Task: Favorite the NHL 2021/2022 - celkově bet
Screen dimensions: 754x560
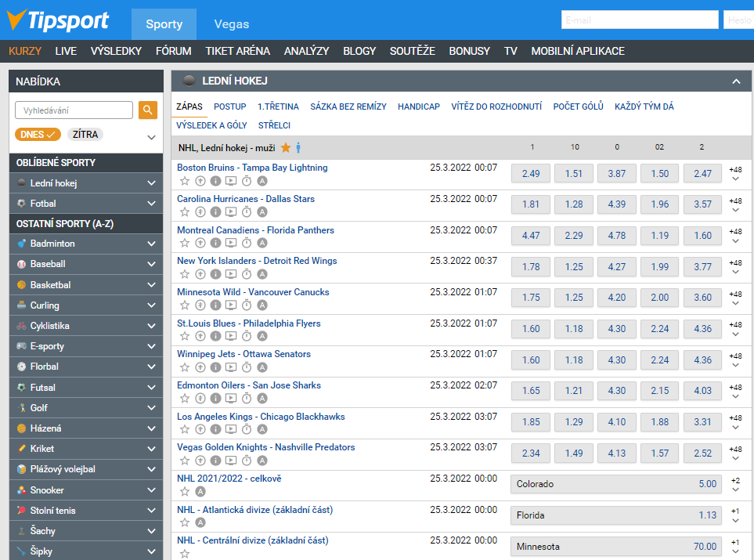Action: (x=185, y=491)
